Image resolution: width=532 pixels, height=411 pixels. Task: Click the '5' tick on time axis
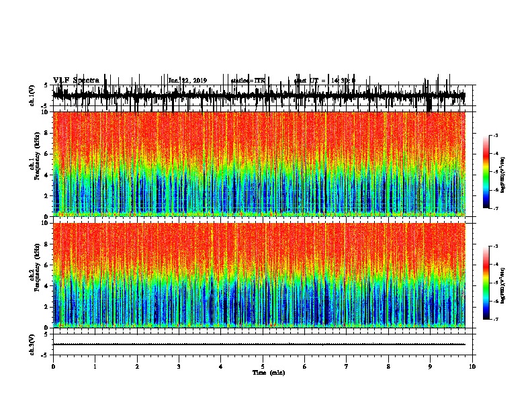[263, 367]
